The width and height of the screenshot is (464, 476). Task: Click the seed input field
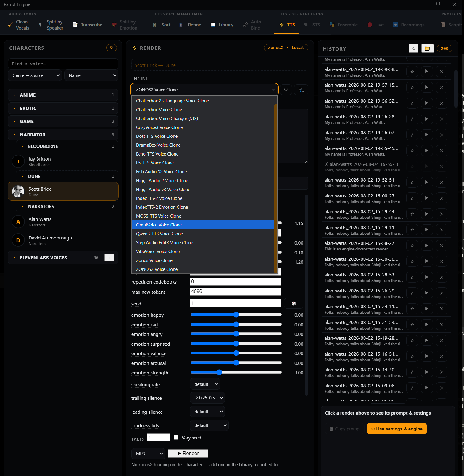coord(236,303)
